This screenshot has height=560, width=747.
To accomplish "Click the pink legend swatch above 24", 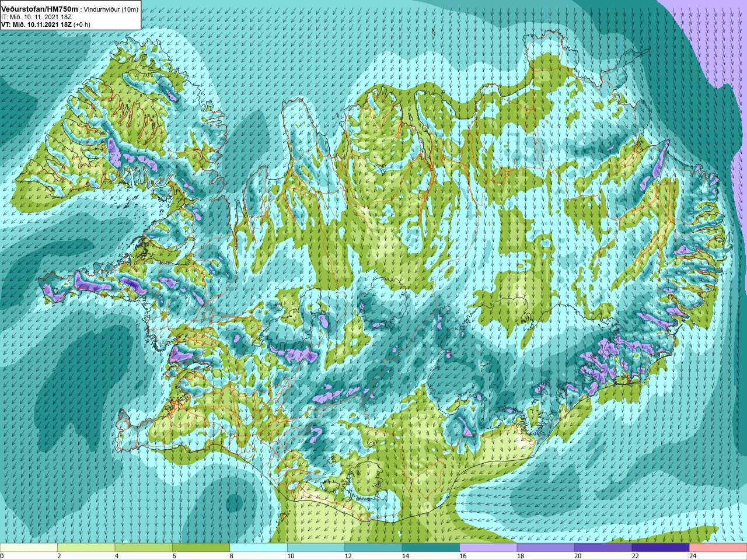I will pos(718,548).
